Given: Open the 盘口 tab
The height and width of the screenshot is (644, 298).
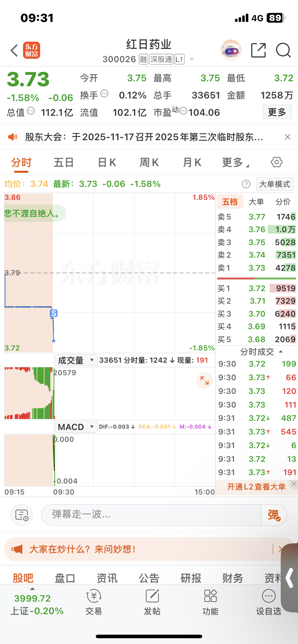Looking at the screenshot, I should [x=65, y=578].
